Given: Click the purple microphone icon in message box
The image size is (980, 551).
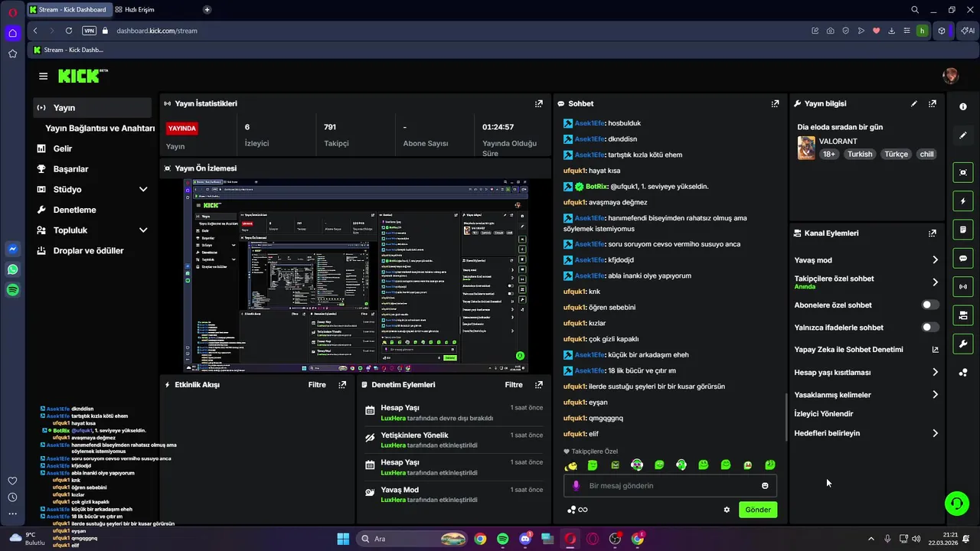Looking at the screenshot, I should (x=576, y=486).
